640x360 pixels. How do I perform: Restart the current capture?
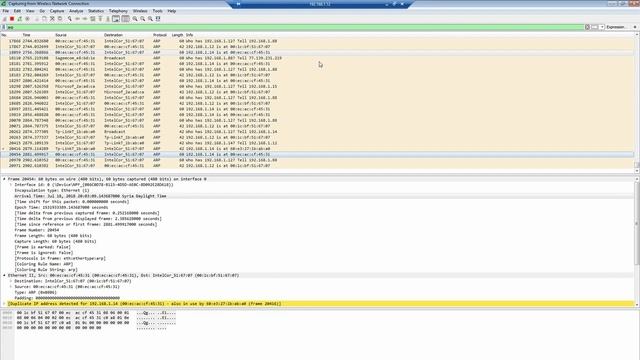coord(20,19)
